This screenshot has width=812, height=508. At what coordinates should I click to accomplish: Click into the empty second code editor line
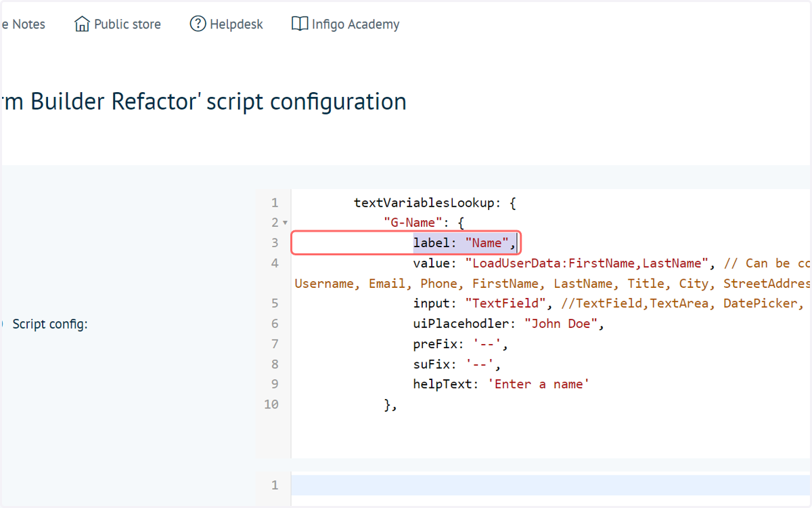(x=551, y=485)
